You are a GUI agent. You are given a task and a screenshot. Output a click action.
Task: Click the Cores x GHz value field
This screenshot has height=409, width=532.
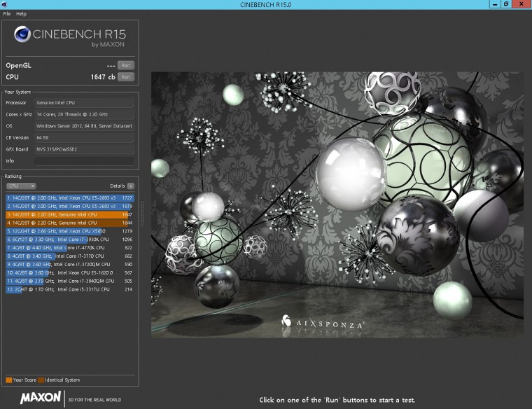pyautogui.click(x=84, y=114)
